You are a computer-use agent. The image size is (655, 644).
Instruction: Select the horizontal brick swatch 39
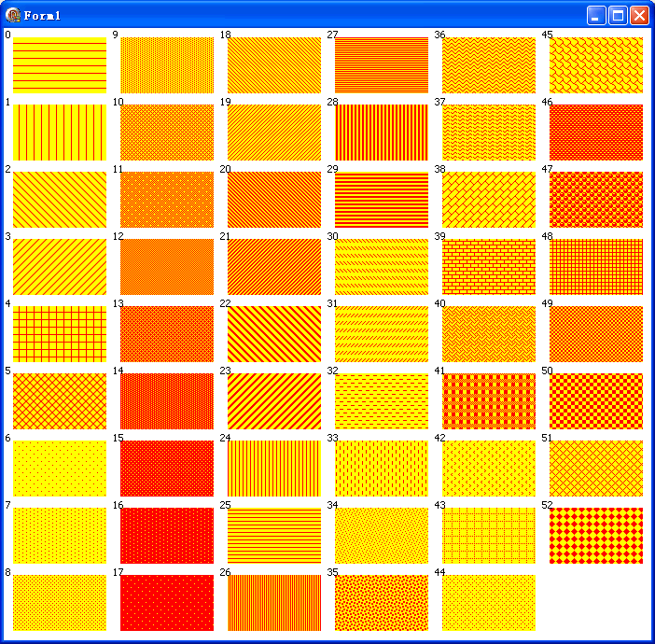coord(489,267)
